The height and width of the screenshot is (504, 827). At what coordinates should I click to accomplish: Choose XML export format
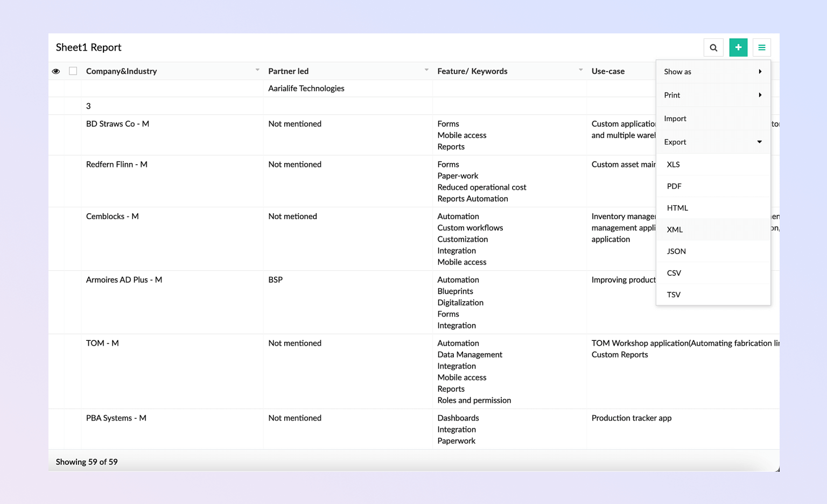pyautogui.click(x=675, y=229)
